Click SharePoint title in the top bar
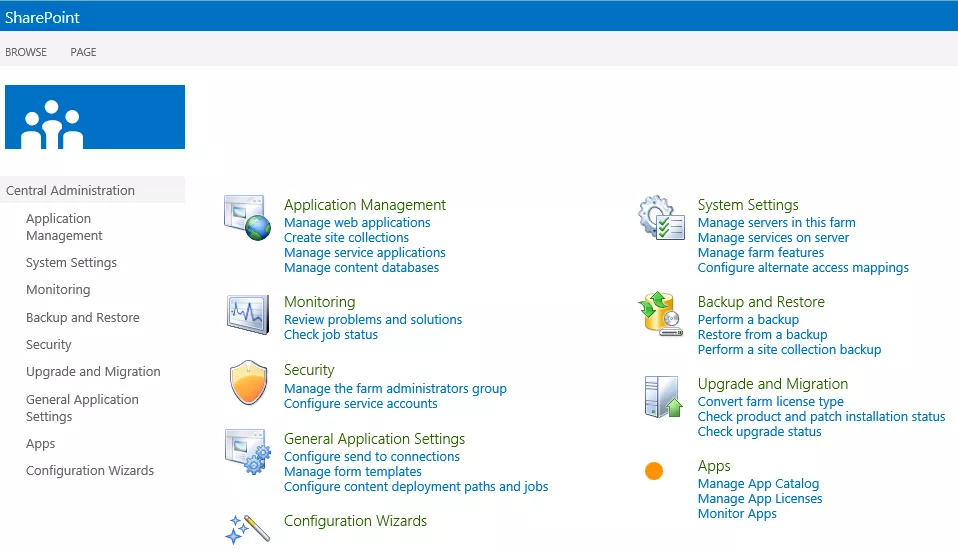 pyautogui.click(x=42, y=17)
